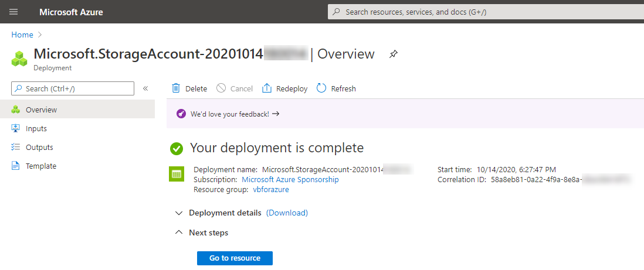Click the Redeploy toolbar label
644x270 pixels.
[x=292, y=88]
